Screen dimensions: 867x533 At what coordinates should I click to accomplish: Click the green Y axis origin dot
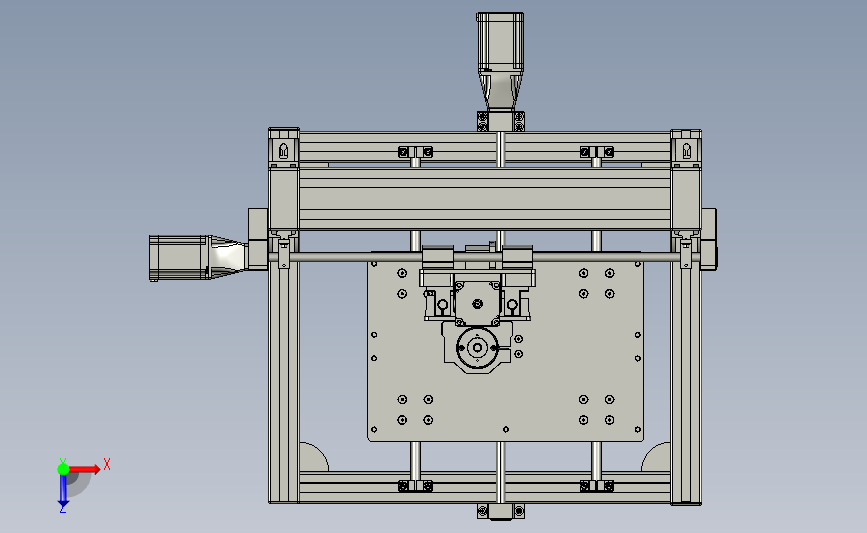[x=63, y=469]
